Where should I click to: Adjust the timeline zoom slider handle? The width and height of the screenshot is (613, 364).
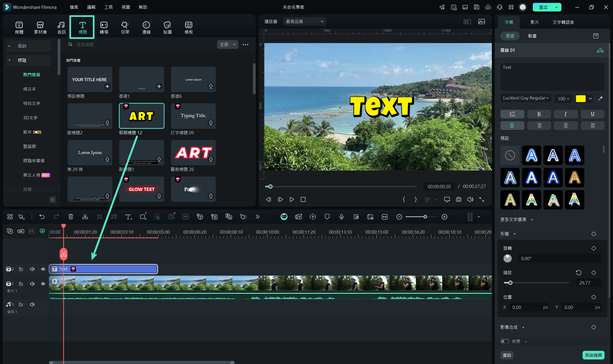[425, 217]
